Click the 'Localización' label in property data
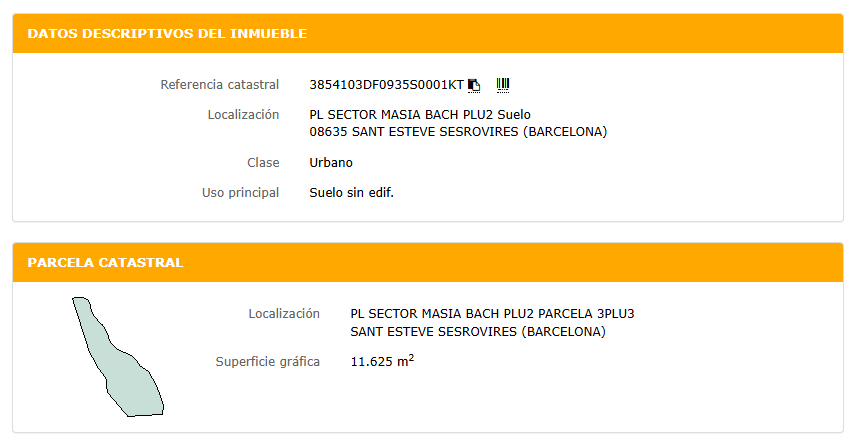The image size is (855, 442). [243, 115]
